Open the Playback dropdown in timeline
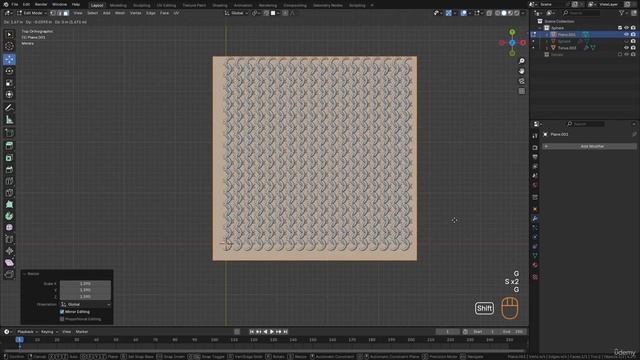 pos(27,332)
